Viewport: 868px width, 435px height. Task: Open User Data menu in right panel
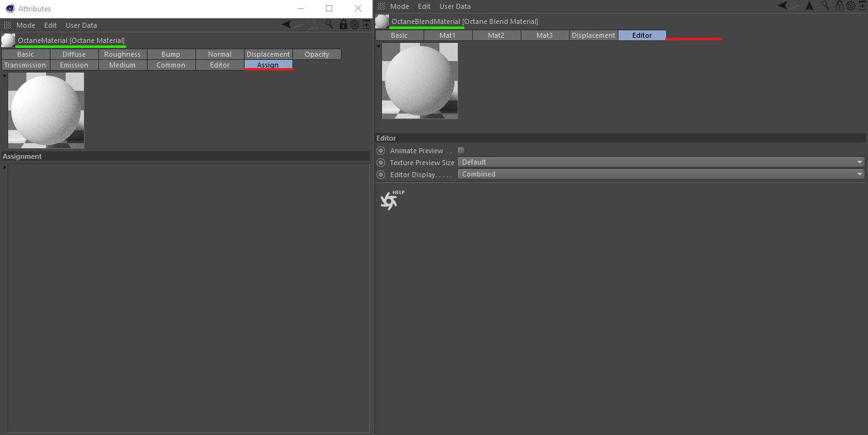455,6
